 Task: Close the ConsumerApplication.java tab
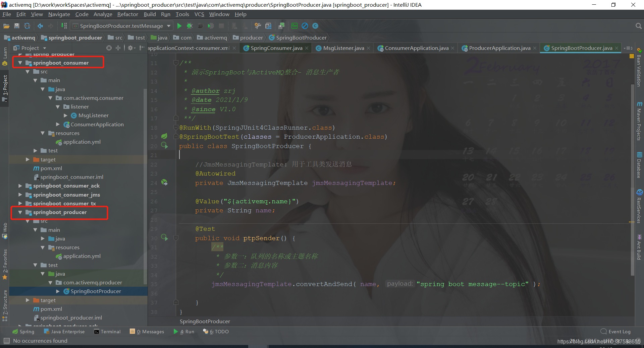(452, 48)
